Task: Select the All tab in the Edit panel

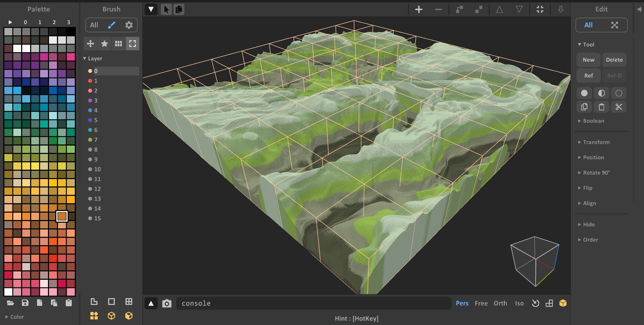Action: tap(588, 25)
